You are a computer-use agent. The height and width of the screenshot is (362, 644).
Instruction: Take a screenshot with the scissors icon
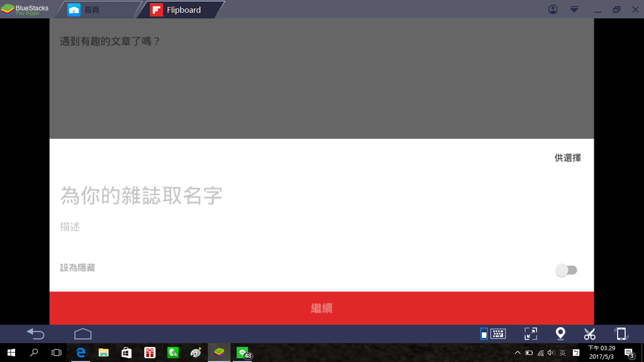click(x=589, y=334)
